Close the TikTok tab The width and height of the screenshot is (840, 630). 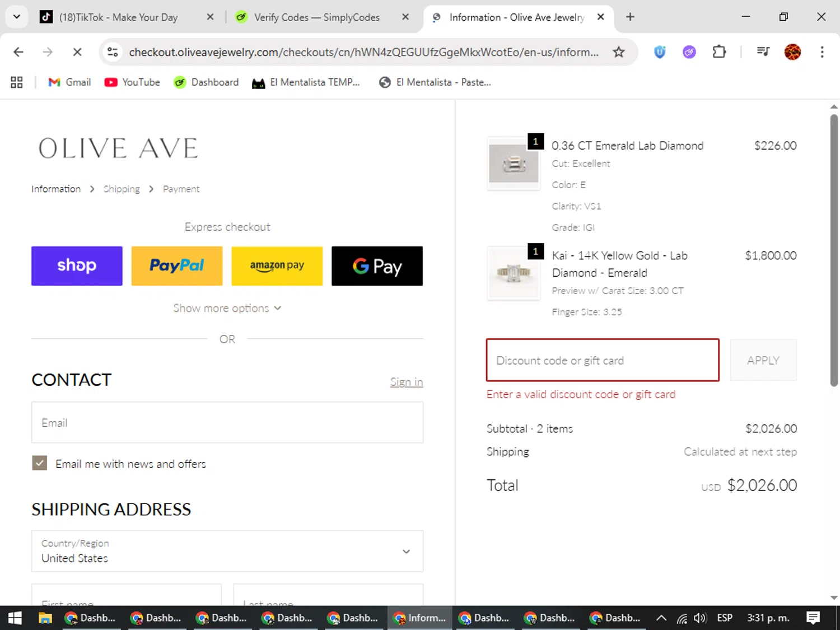pos(210,17)
